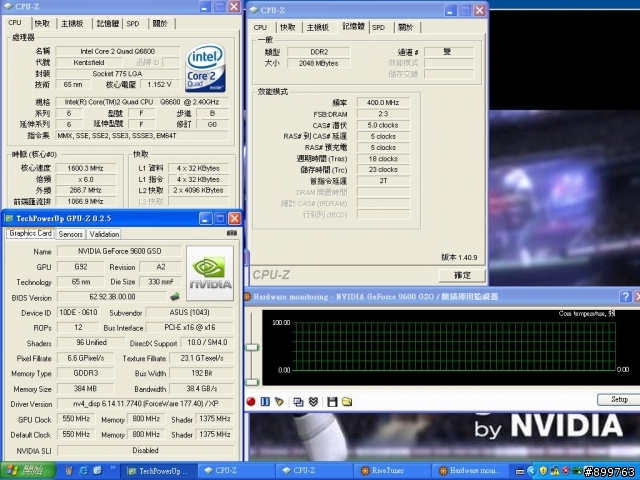Click the code name value Kentsfield
Image resolution: width=640 pixels, height=480 pixels.
tap(89, 62)
